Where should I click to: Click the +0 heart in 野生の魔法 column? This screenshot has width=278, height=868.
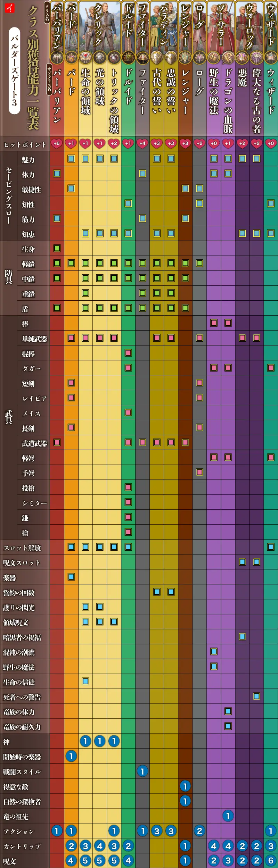[214, 143]
